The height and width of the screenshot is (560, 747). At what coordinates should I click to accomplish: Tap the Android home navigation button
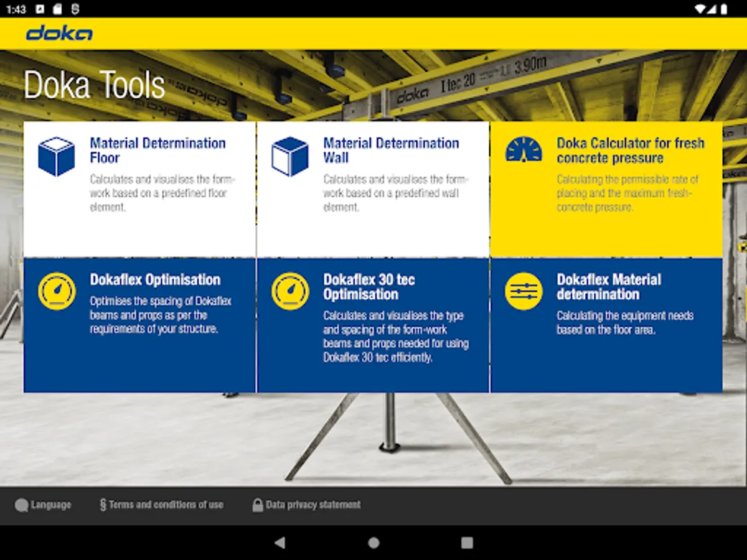[374, 543]
